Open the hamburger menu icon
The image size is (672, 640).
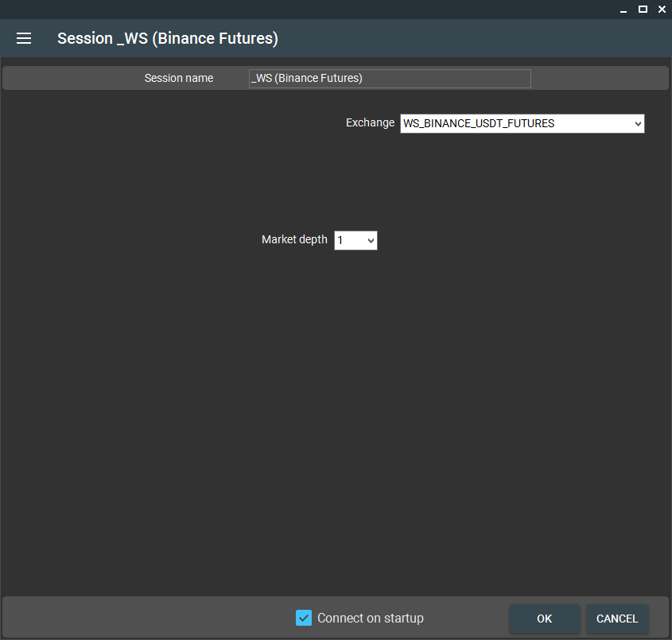point(24,38)
